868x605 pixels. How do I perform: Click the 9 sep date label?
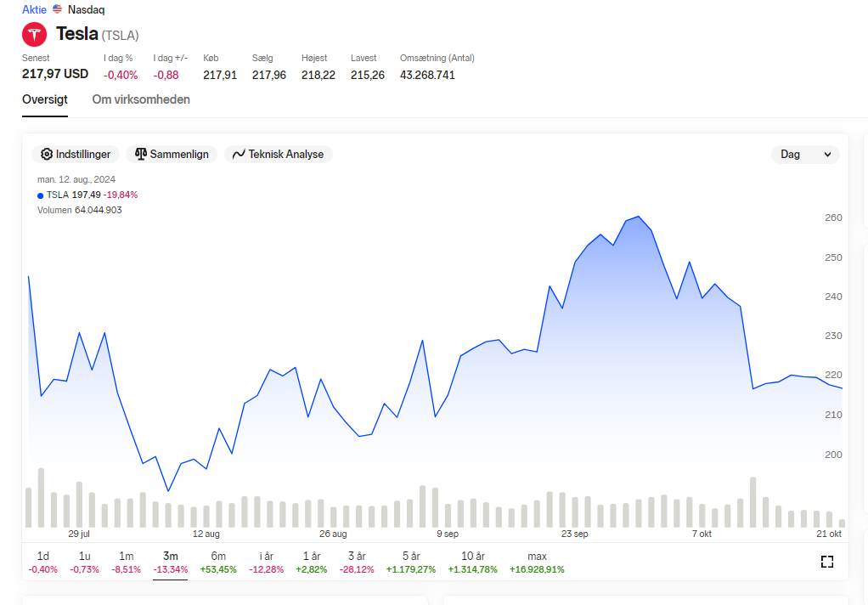coord(448,534)
